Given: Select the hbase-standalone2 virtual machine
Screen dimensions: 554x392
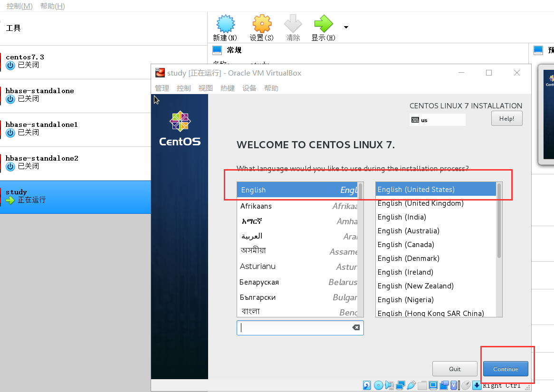Looking at the screenshot, I should point(75,163).
